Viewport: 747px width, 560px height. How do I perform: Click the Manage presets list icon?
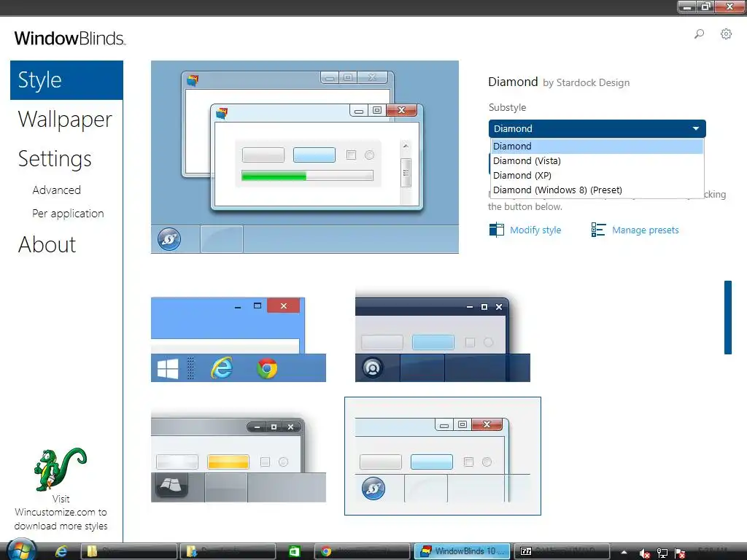coord(598,230)
